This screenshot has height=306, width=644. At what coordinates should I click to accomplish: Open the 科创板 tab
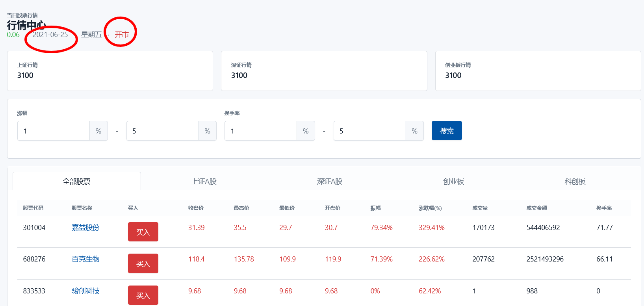click(575, 182)
